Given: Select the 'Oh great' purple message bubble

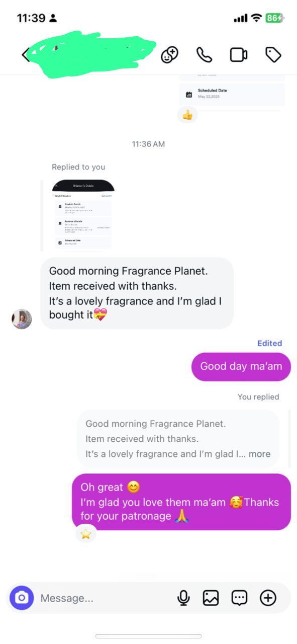Looking at the screenshot, I should [181, 502].
